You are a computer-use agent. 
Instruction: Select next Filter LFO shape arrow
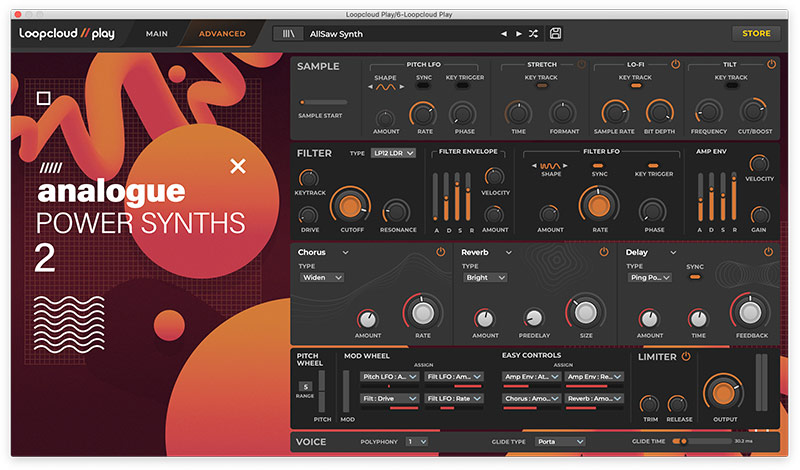565,165
